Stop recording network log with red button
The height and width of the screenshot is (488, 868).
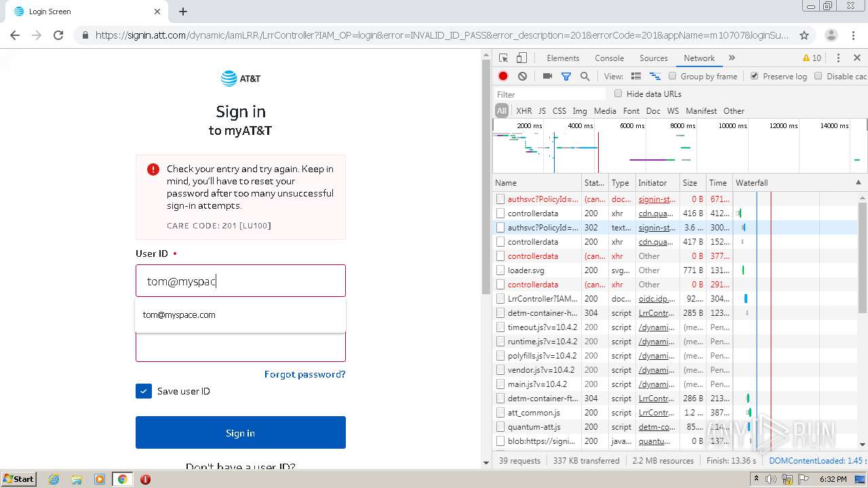tap(503, 77)
